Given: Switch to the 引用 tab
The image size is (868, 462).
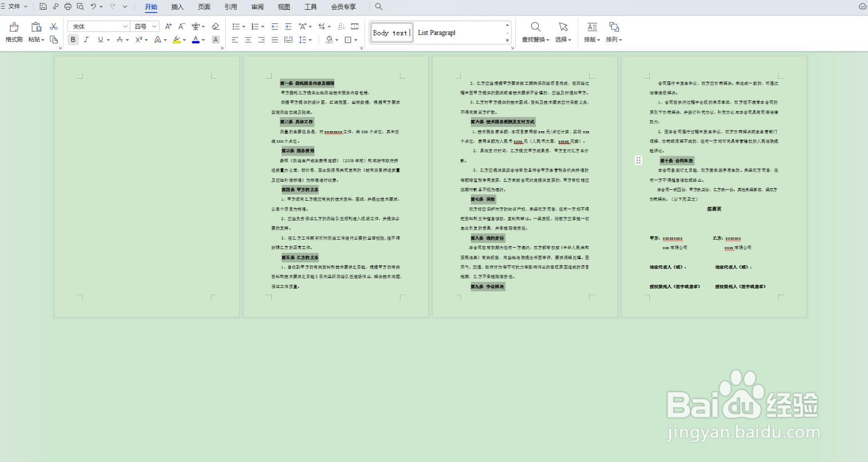Looking at the screenshot, I should 231,7.
